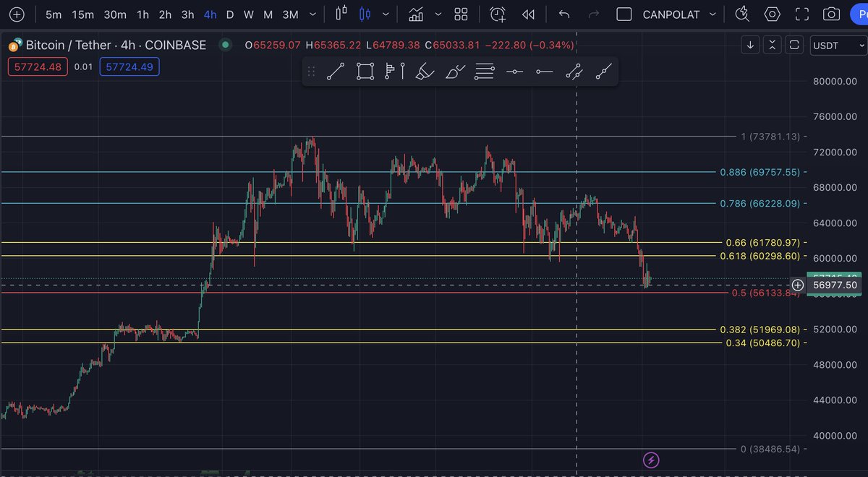Viewport: 868px width, 477px height.
Task: Select the Horizontal Line tool
Action: (514, 71)
